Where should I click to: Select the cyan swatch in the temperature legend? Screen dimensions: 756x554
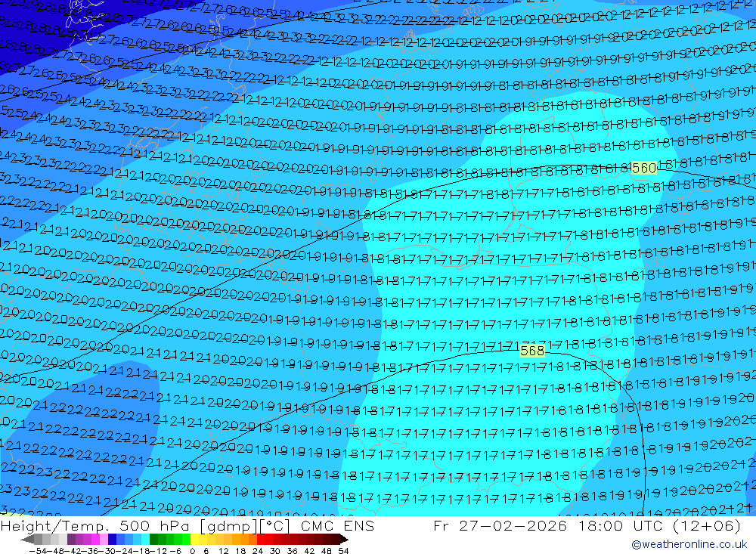click(145, 539)
